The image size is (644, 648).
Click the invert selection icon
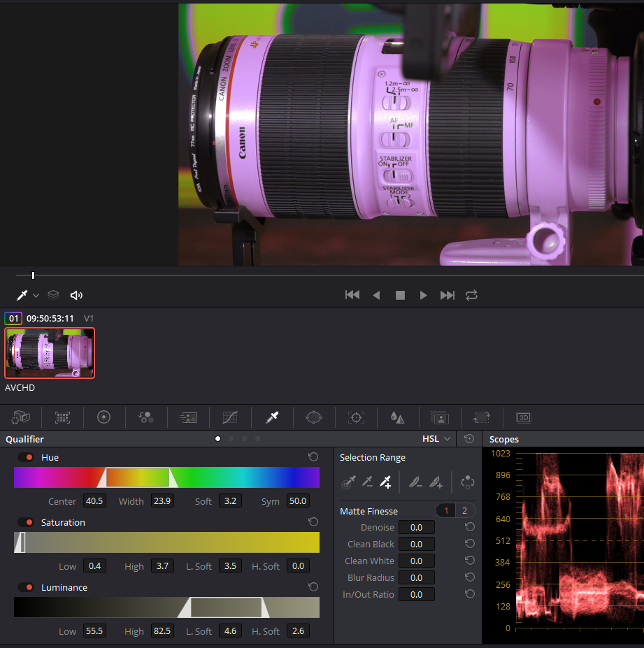click(468, 482)
